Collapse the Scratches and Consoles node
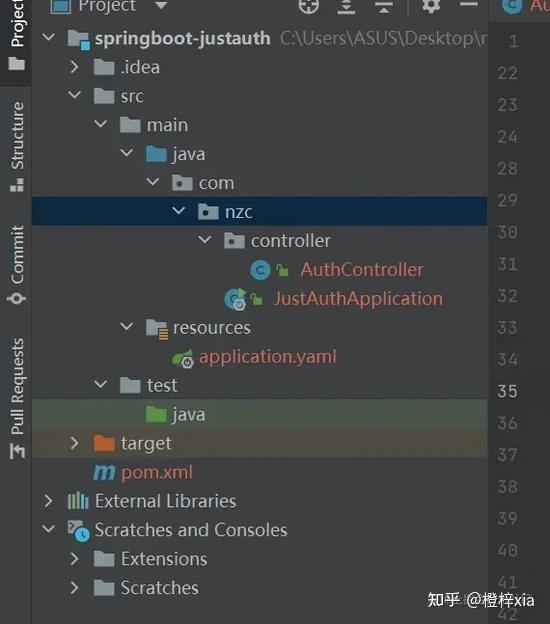Viewport: 550px width, 624px height. (x=49, y=529)
